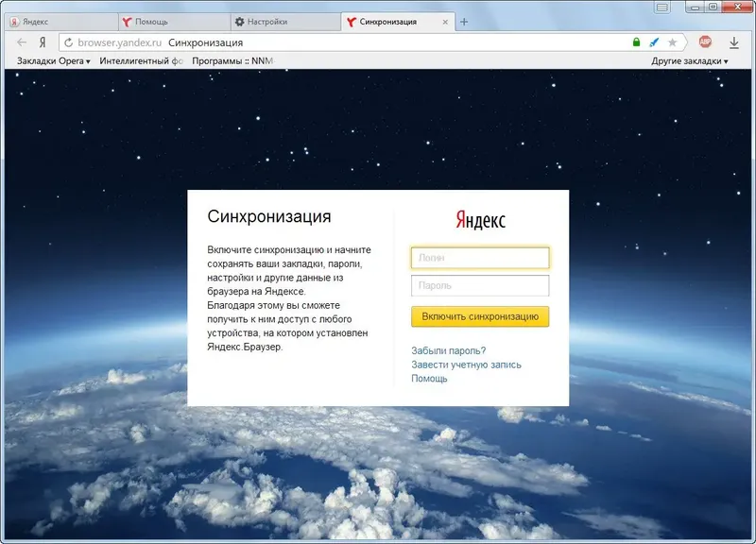
Task: Switch to the Помощь tab
Action: (174, 22)
